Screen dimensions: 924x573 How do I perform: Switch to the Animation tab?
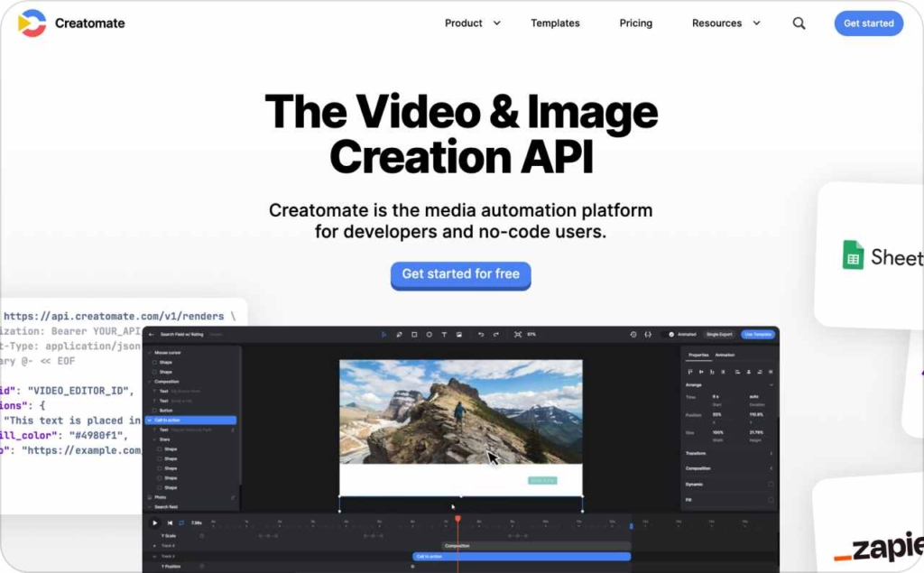(x=725, y=355)
